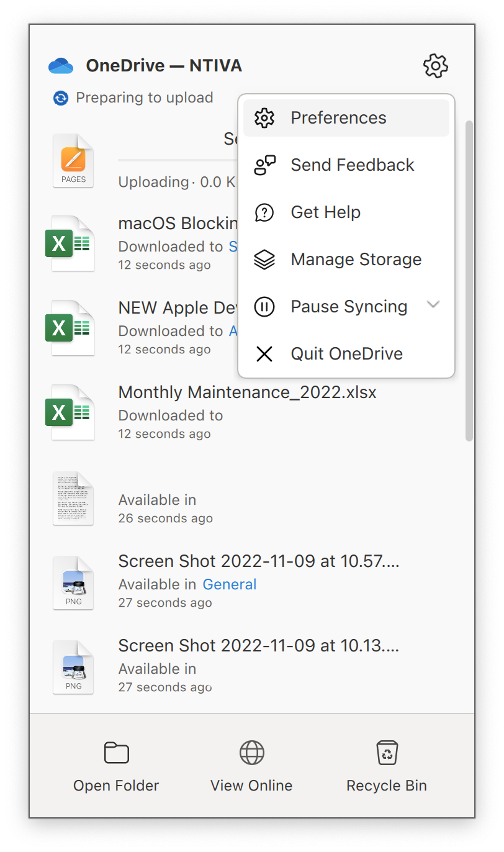The width and height of the screenshot is (504, 852).
Task: Click the Get Help question icon
Action: pos(264,212)
